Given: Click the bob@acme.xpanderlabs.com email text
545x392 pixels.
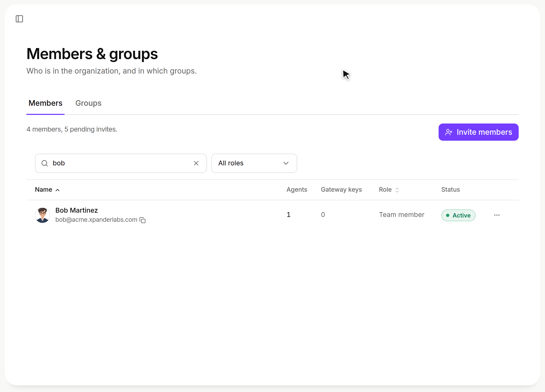Looking at the screenshot, I should coord(96,220).
